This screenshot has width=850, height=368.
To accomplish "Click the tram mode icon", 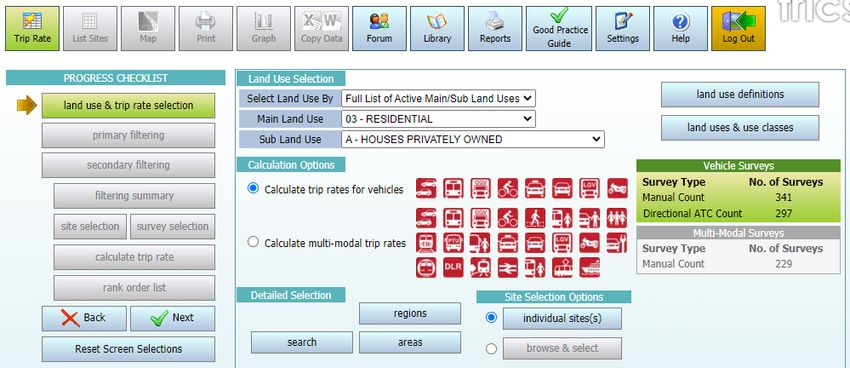I will point(562,267).
